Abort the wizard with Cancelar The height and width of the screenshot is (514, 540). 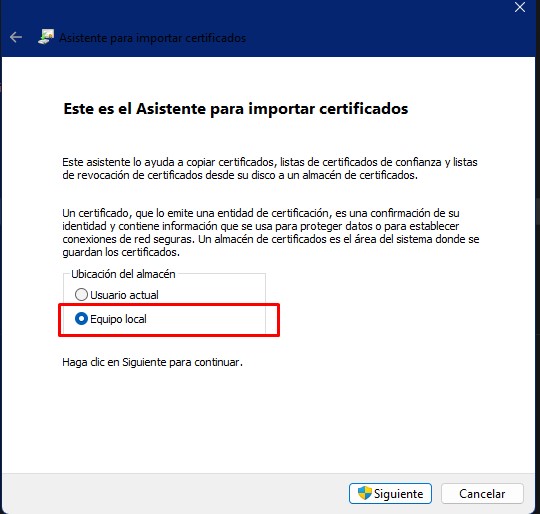click(482, 493)
